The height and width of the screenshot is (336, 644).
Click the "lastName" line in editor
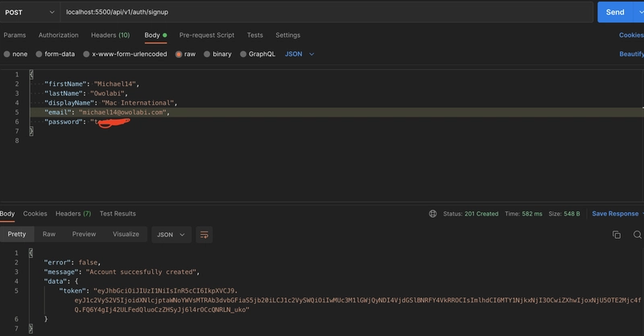coord(86,93)
